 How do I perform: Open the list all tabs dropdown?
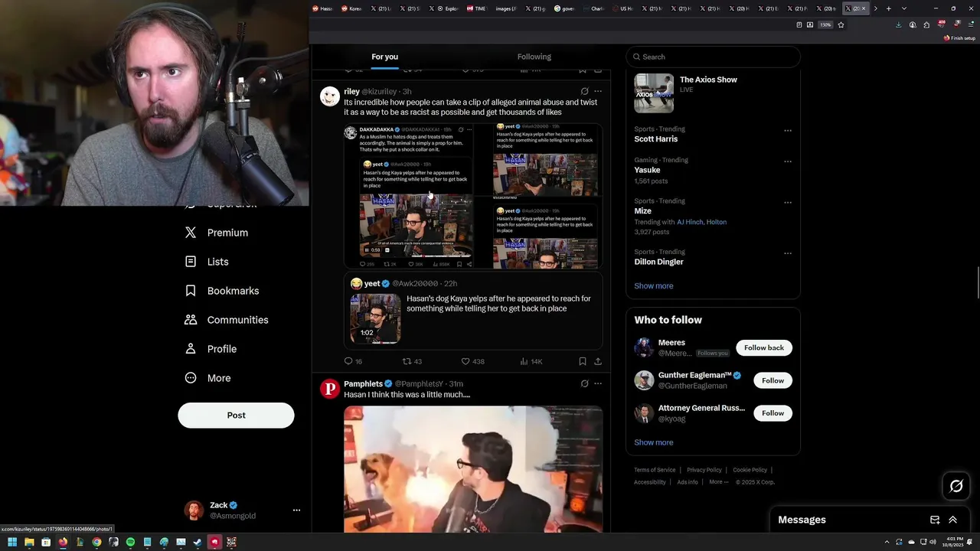click(904, 8)
